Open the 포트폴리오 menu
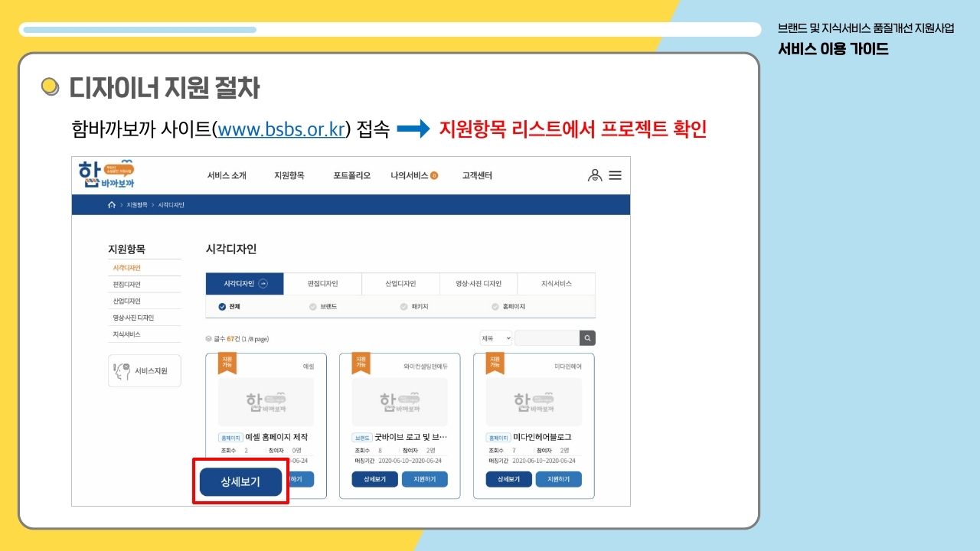Screen dimensions: 980x551 [351, 175]
